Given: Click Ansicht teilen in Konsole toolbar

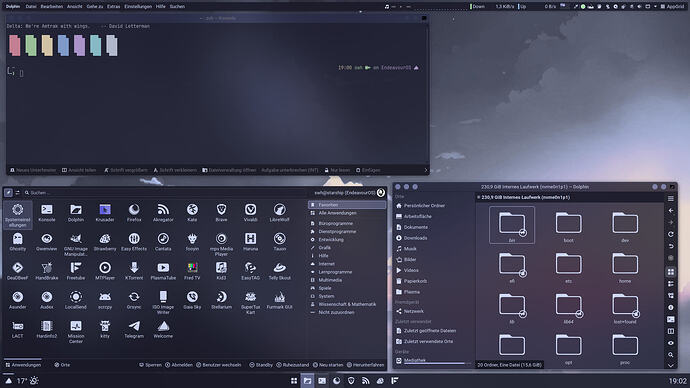Looking at the screenshot, I should click(x=79, y=170).
